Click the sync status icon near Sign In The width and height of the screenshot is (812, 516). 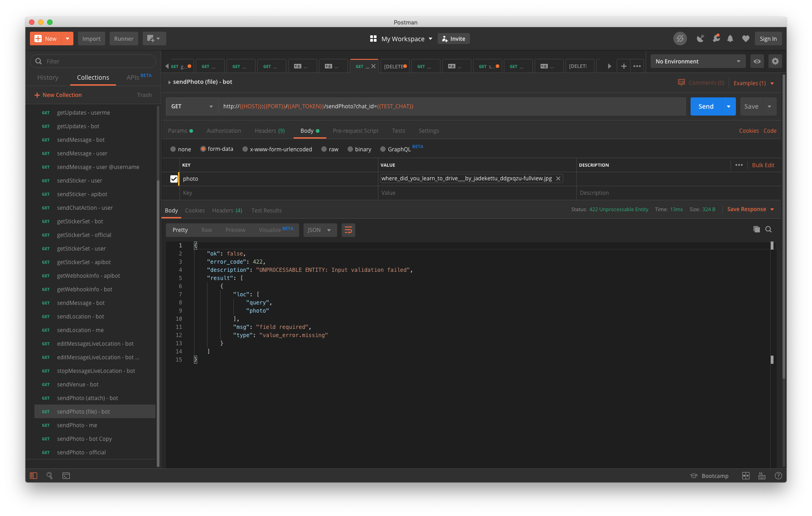click(x=680, y=39)
